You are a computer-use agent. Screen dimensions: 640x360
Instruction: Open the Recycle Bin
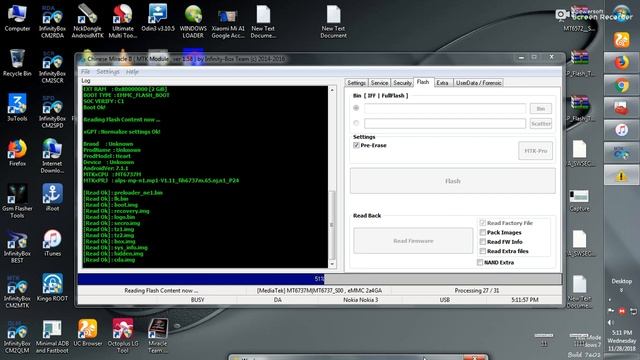pyautogui.click(x=17, y=63)
